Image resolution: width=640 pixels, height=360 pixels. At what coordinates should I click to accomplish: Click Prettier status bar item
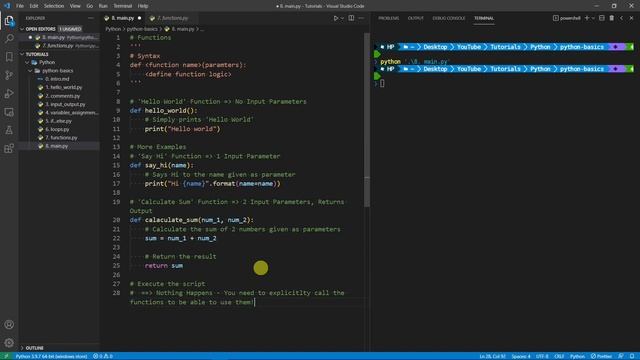point(601,356)
